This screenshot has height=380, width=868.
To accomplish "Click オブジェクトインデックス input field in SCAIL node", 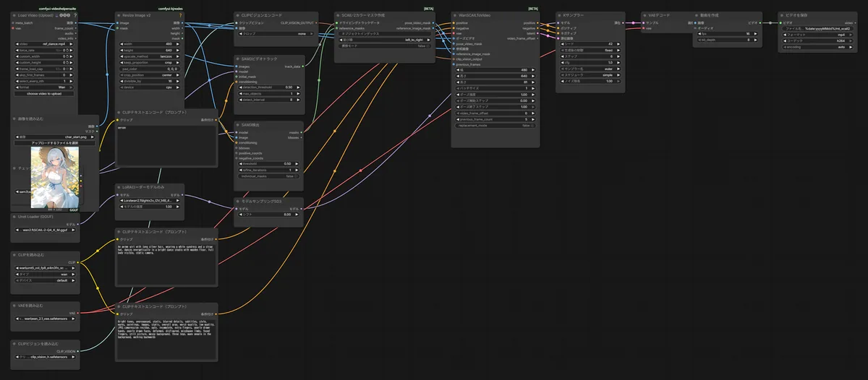I will (x=385, y=33).
